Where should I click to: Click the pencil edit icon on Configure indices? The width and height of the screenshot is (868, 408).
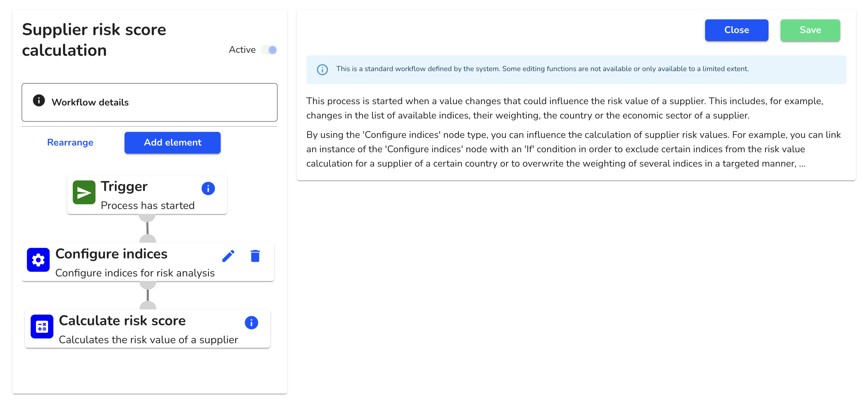point(229,256)
